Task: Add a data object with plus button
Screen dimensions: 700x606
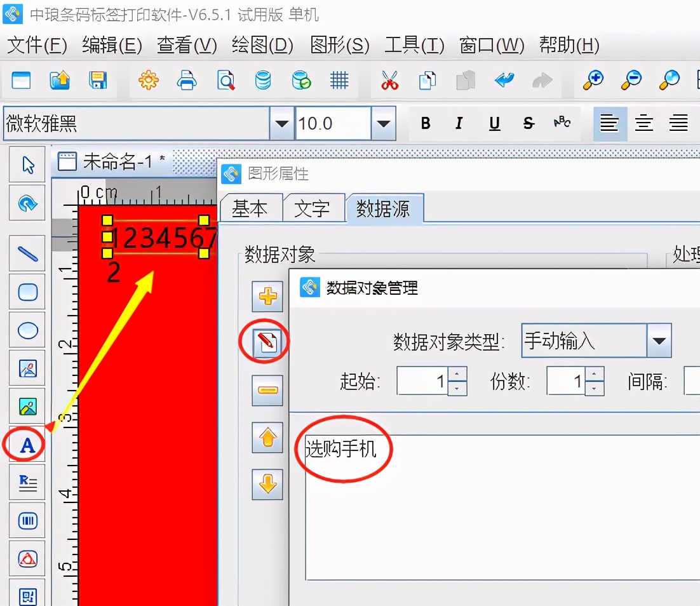Action: 267,296
